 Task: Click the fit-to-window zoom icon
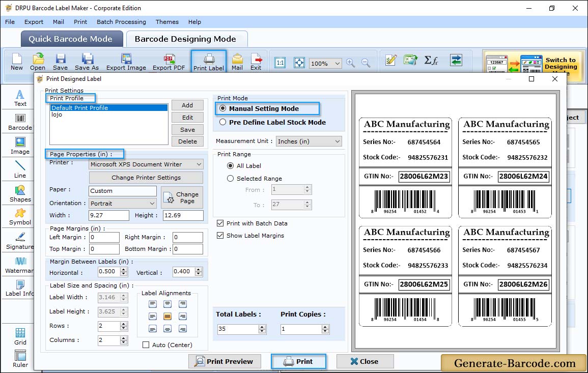299,63
